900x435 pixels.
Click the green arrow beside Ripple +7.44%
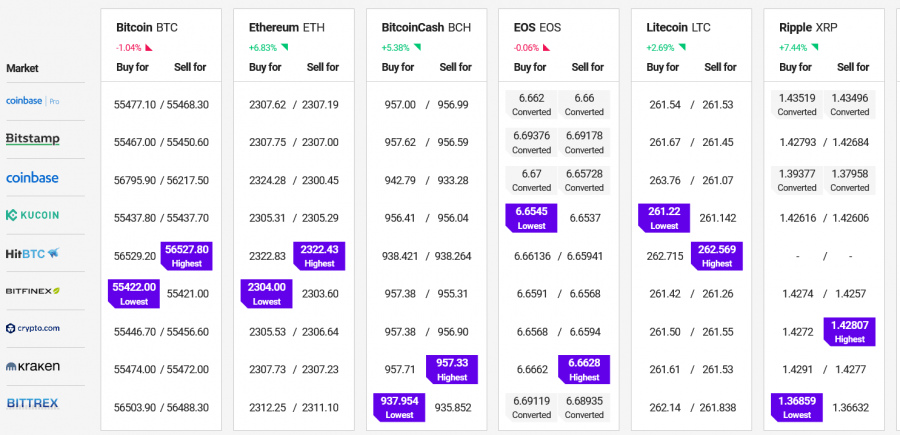pos(814,47)
